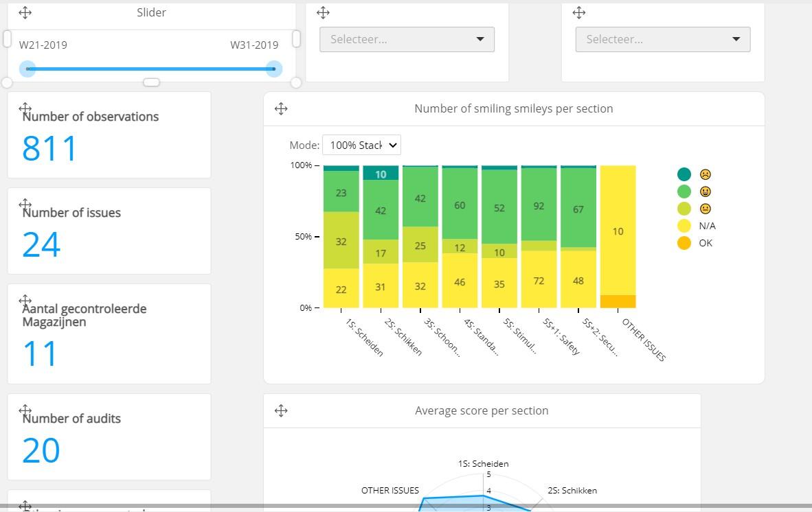Click the 35 segment in 5S: Stimul bar
This screenshot has width=812, height=512.
coord(499,283)
